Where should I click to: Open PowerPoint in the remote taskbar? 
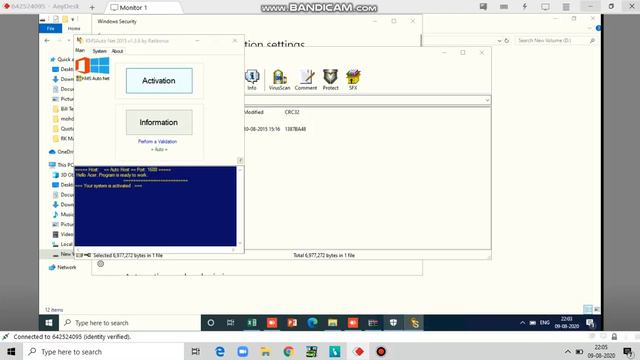[x=292, y=323]
